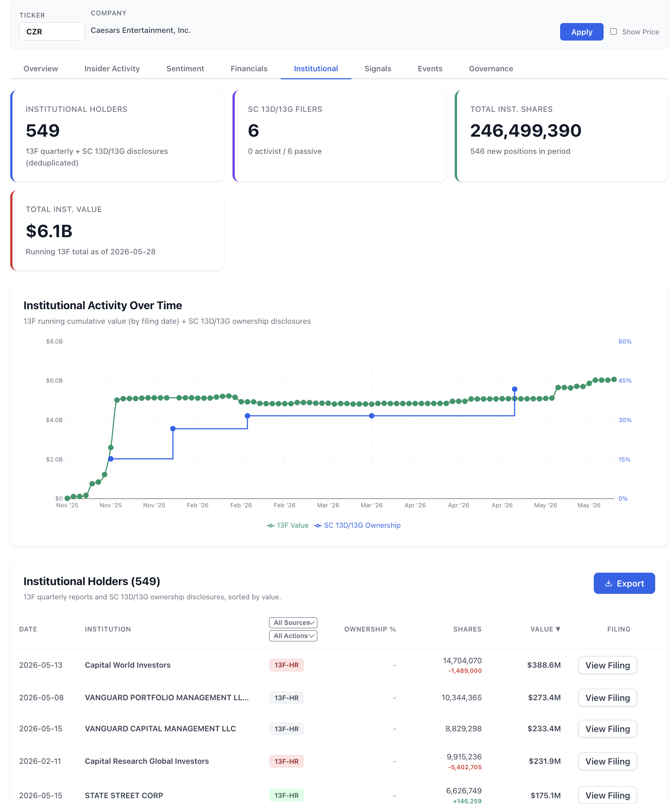This screenshot has width=672, height=804.
Task: Click the 10,344,365 shares value
Action: (x=461, y=698)
